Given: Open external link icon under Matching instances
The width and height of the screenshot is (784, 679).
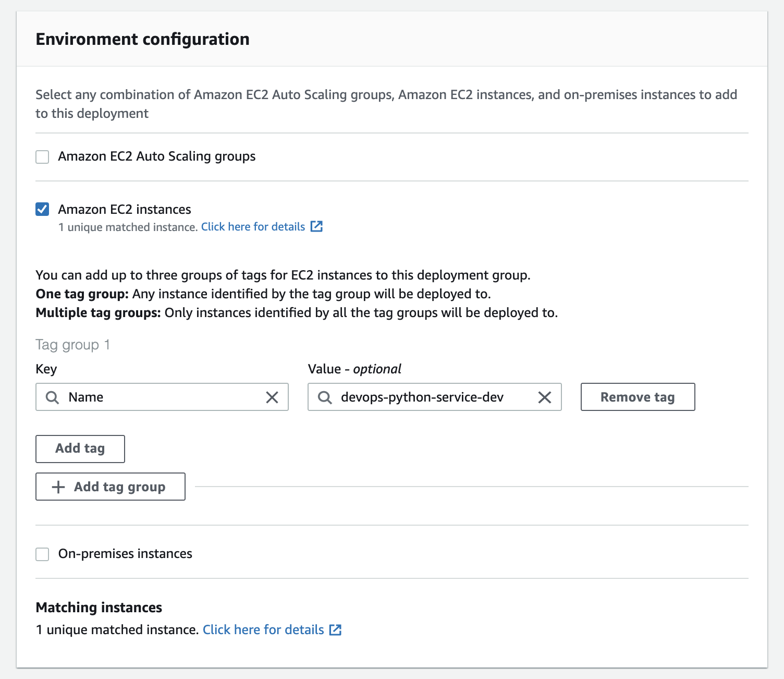Looking at the screenshot, I should click(x=335, y=630).
